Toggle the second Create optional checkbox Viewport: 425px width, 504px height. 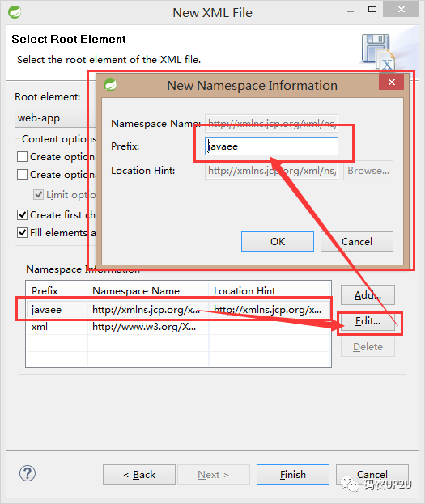22,174
